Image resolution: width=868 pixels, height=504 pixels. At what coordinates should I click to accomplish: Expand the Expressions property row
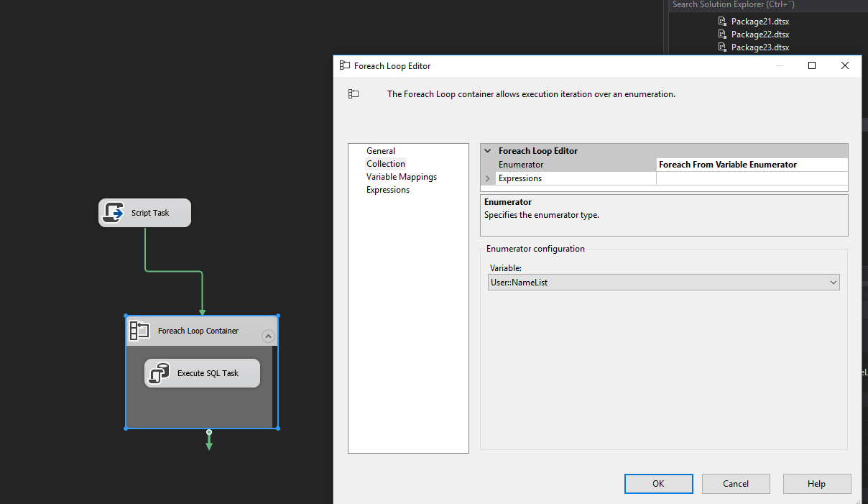(488, 178)
